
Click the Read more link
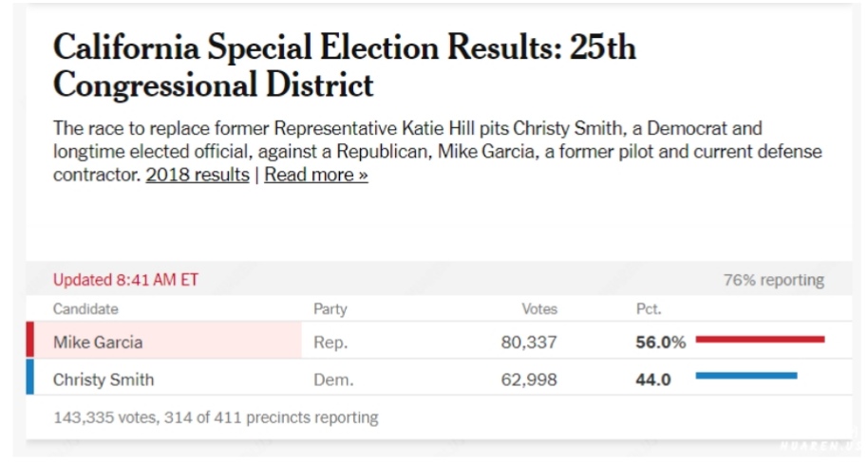[316, 176]
